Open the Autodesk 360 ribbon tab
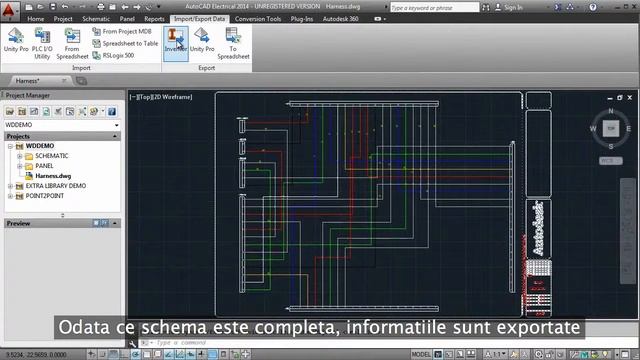Screen dimensions: 640x360 (340, 19)
